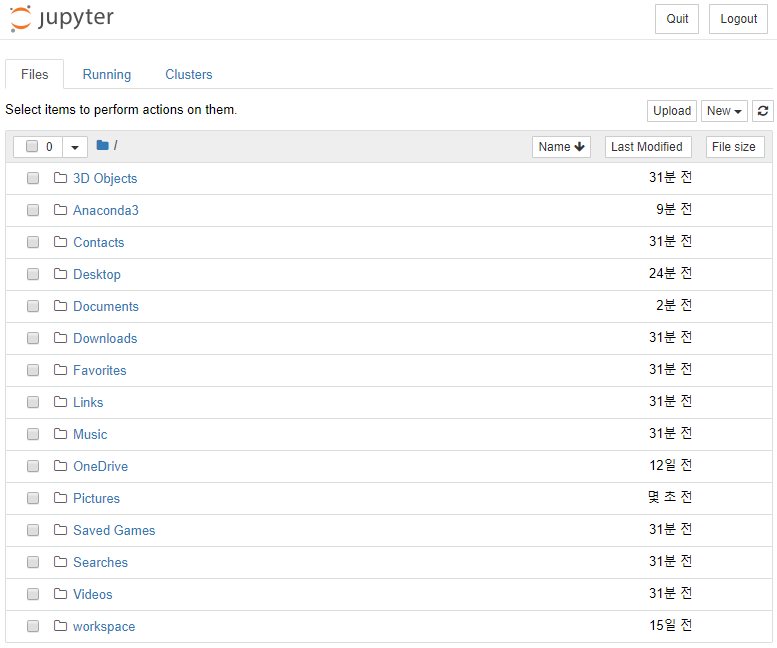This screenshot has width=777, height=648.
Task: Click the folder icon beside OneDrive
Action: [x=60, y=466]
